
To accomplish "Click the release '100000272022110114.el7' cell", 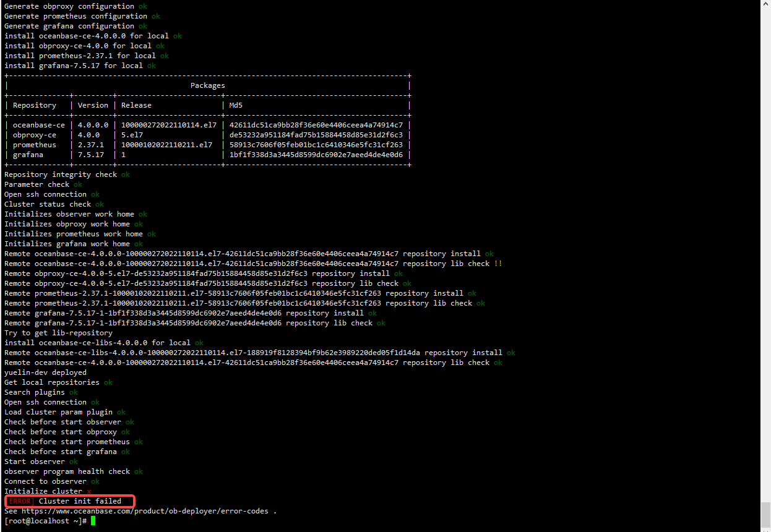I will click(x=169, y=125).
